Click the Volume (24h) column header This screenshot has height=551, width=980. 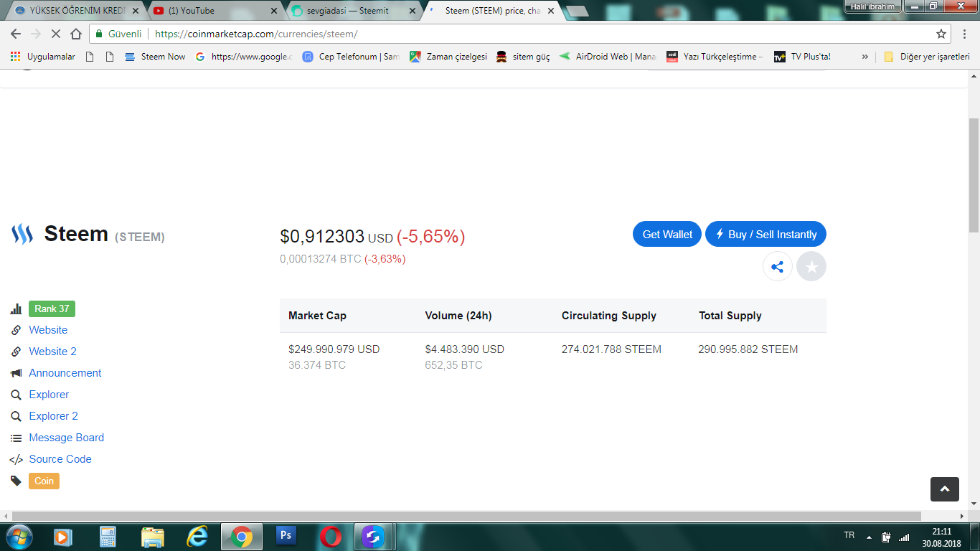coord(458,316)
